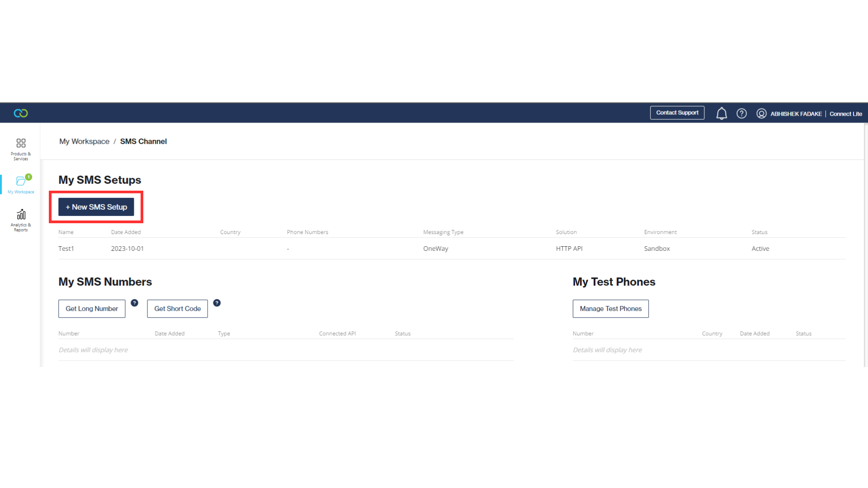The image size is (868, 488).
Task: Click the Contact Support button
Action: [677, 113]
